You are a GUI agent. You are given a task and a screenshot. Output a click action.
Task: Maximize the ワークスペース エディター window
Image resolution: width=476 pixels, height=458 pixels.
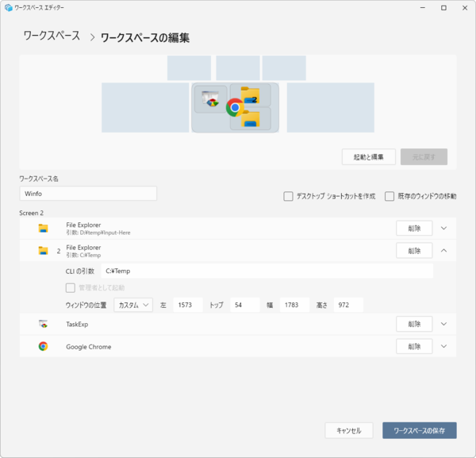[x=443, y=8]
